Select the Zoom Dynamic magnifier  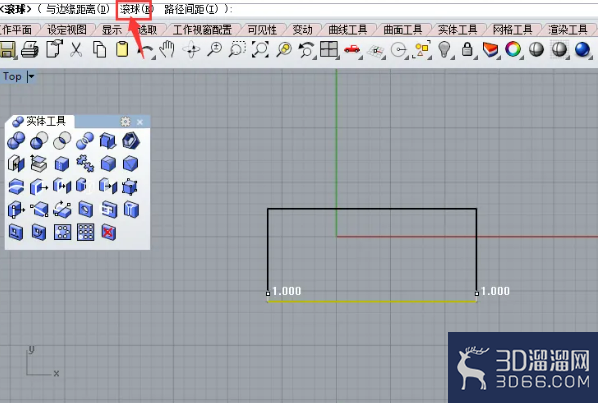pos(215,50)
